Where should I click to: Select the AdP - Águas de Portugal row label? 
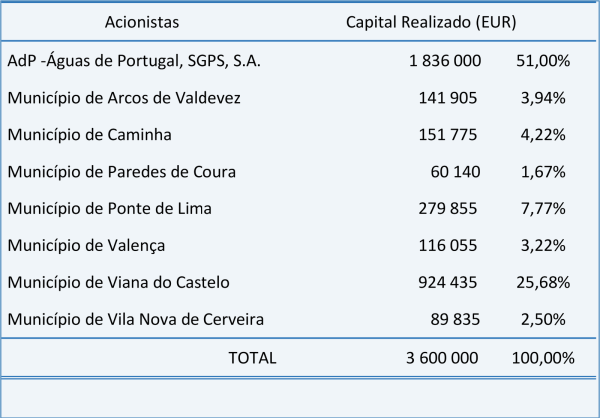coord(134,61)
